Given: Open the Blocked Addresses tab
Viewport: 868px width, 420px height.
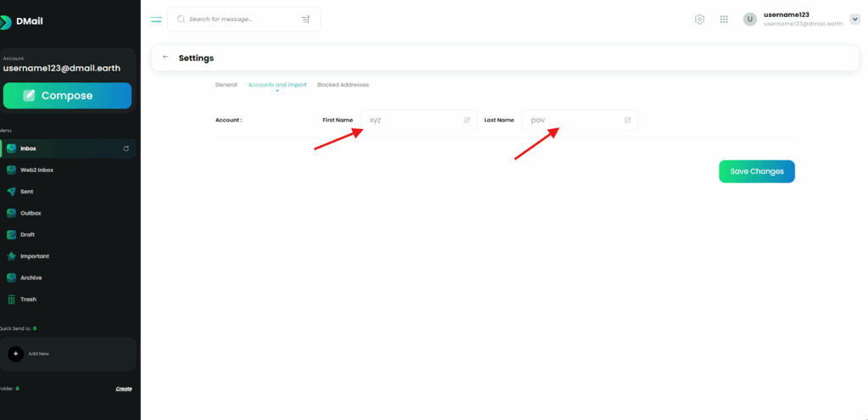Looking at the screenshot, I should click(342, 85).
